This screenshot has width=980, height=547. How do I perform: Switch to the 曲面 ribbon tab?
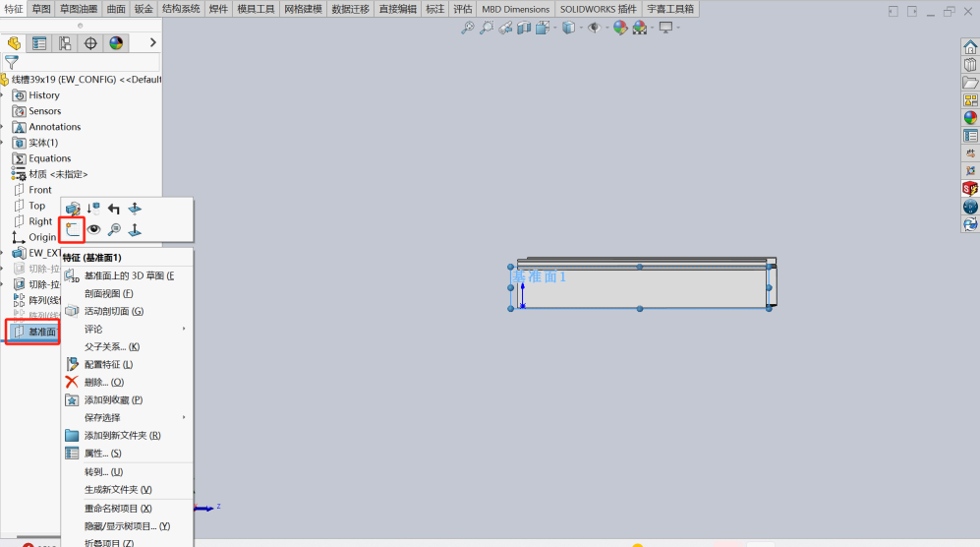(116, 9)
